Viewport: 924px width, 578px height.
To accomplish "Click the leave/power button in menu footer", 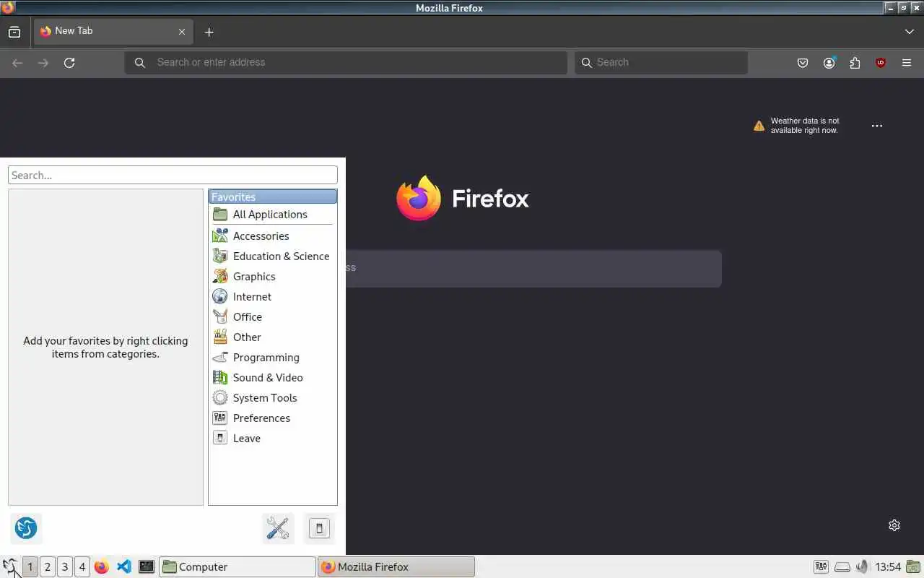I will coord(319,528).
